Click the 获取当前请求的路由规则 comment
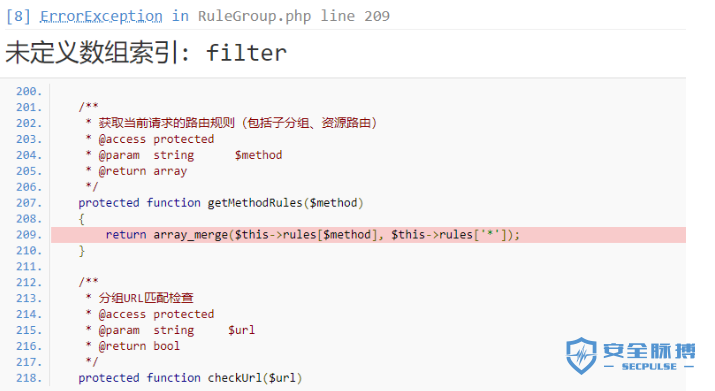 [167, 123]
